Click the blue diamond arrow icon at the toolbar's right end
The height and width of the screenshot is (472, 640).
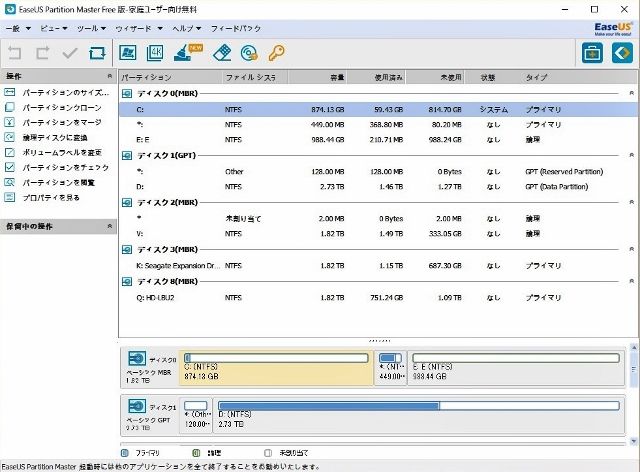(x=622, y=53)
